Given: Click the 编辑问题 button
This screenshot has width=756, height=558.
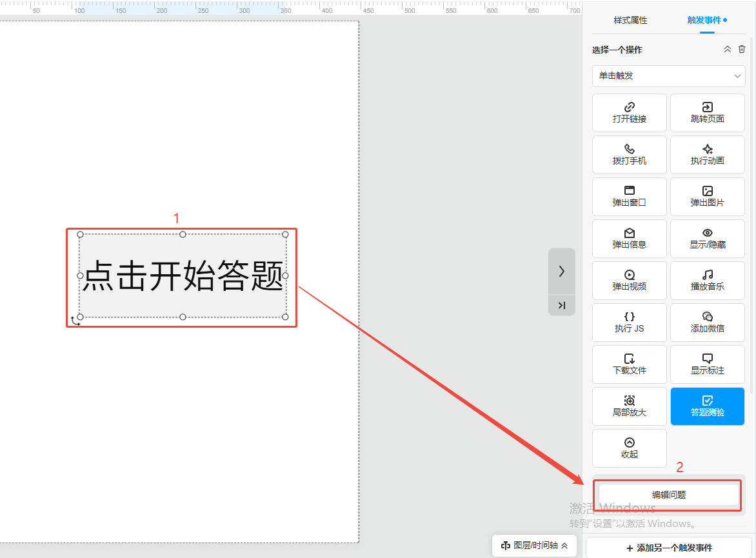Looking at the screenshot, I should pos(668,495).
